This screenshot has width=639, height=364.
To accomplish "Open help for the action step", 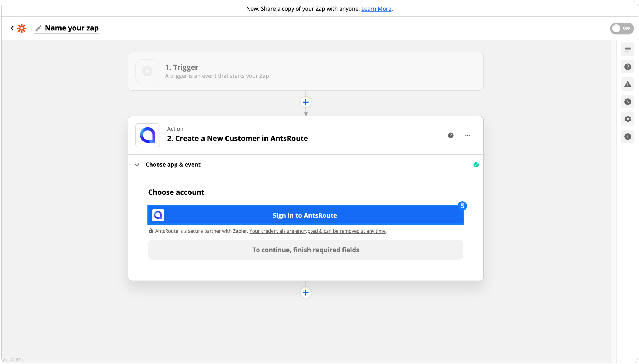I will [x=450, y=135].
